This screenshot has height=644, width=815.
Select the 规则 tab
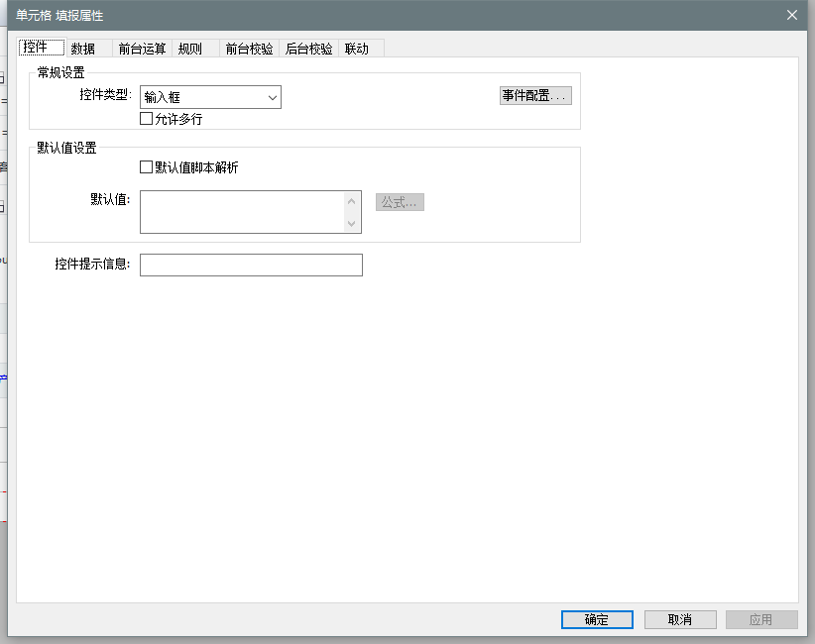[189, 49]
